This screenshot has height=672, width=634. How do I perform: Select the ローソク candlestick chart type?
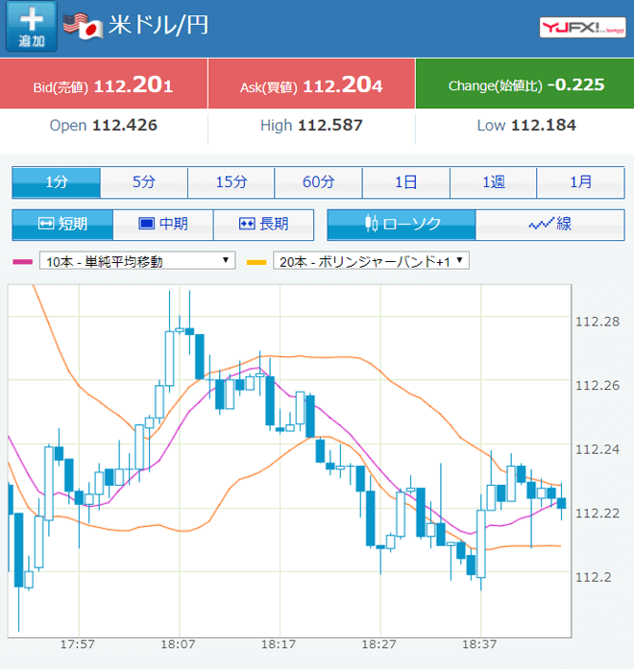tap(402, 225)
